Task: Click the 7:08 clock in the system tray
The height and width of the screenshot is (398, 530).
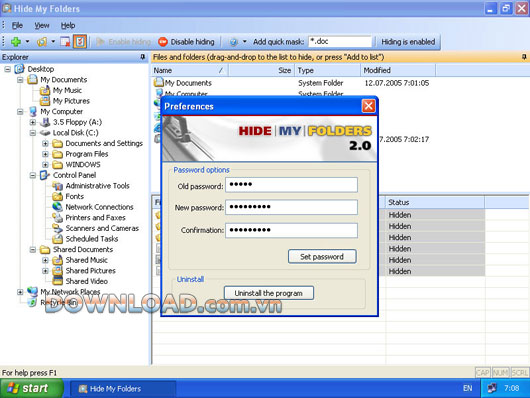Action: [512, 388]
